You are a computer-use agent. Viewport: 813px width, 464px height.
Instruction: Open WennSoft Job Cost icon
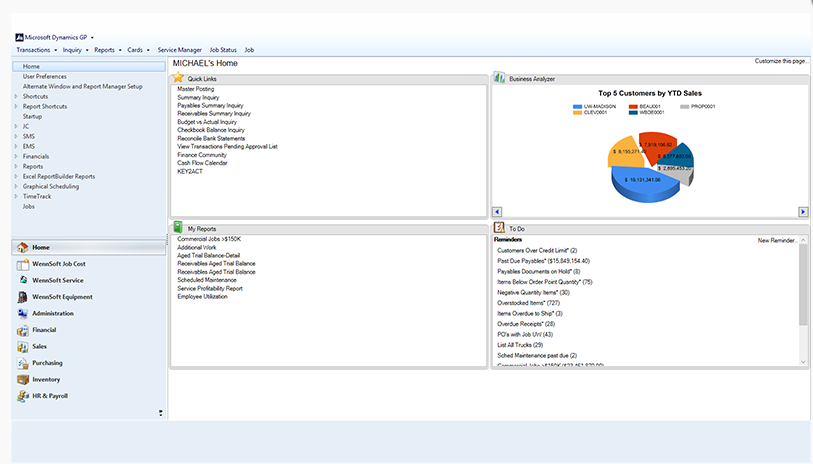[22, 264]
